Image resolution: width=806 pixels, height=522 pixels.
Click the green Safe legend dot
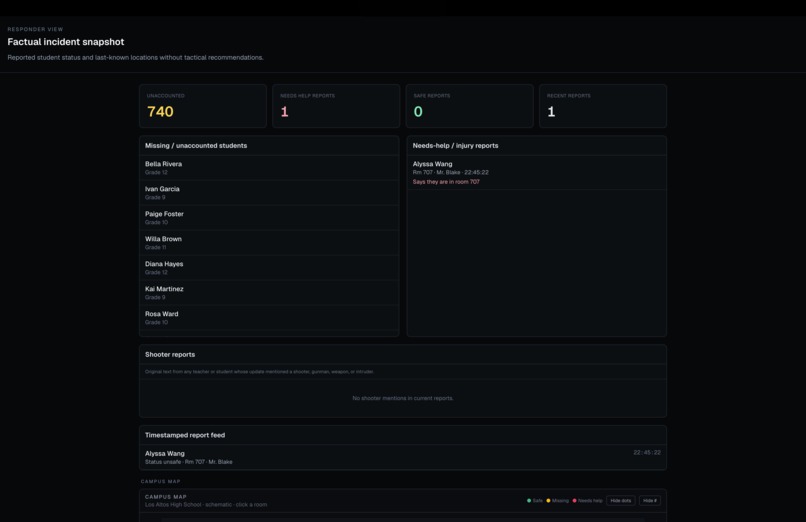click(x=529, y=500)
